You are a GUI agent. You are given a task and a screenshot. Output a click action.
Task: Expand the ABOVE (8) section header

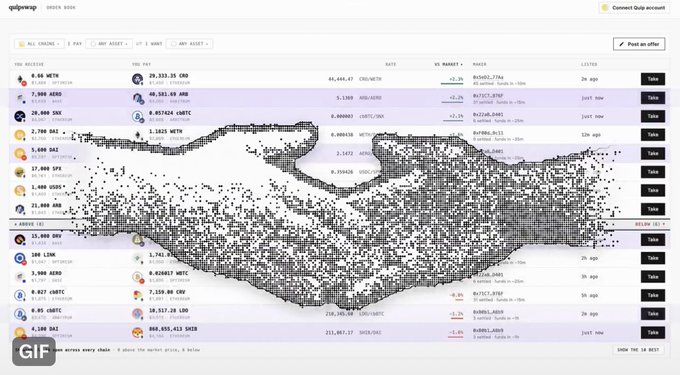tap(29, 224)
